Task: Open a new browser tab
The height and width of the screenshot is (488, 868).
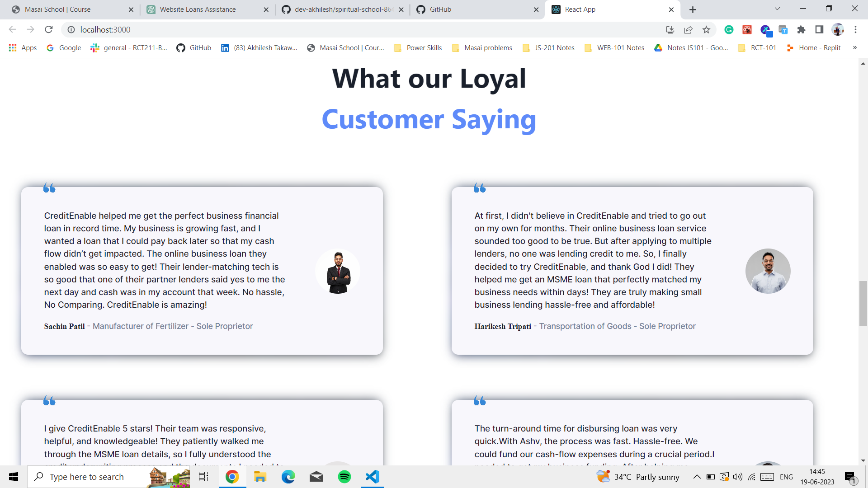Action: point(693,9)
